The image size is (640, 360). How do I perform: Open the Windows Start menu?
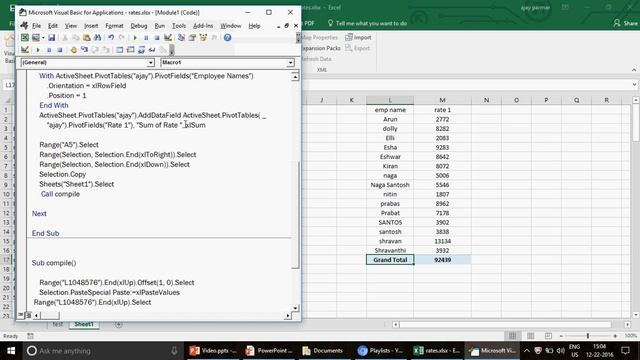click(x=11, y=351)
